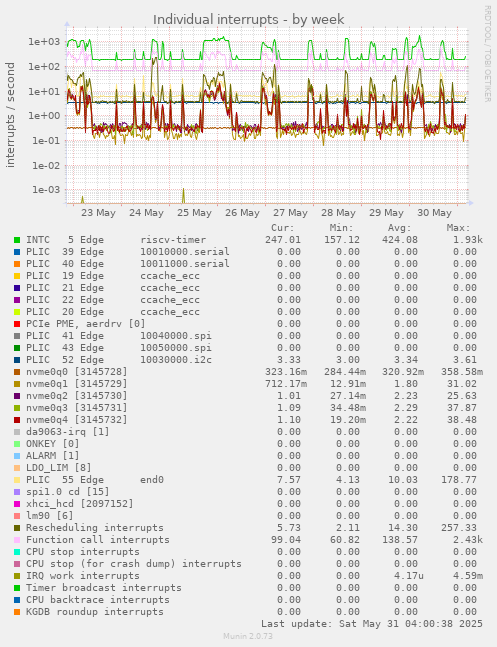Click the 'Last update' timestamp text

point(372,623)
